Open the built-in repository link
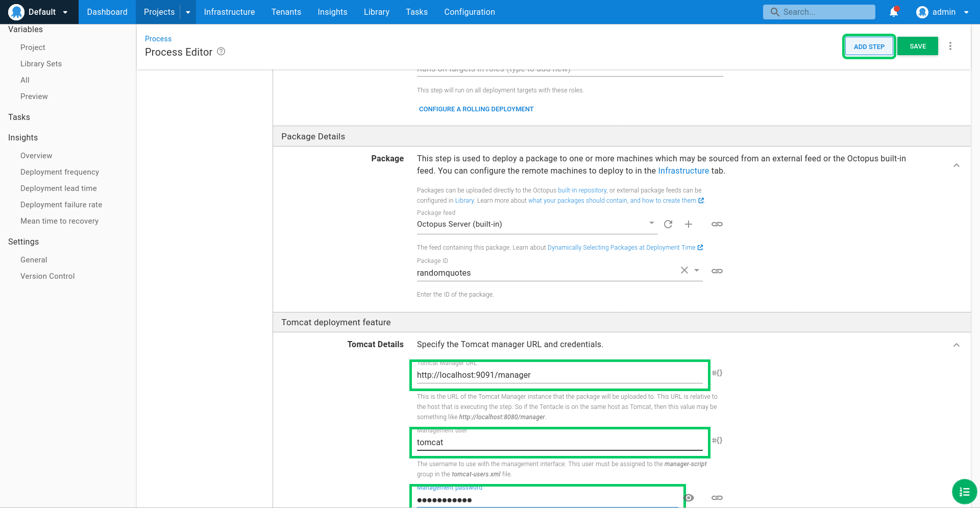Screen dimensions: 980x508 point(582,190)
